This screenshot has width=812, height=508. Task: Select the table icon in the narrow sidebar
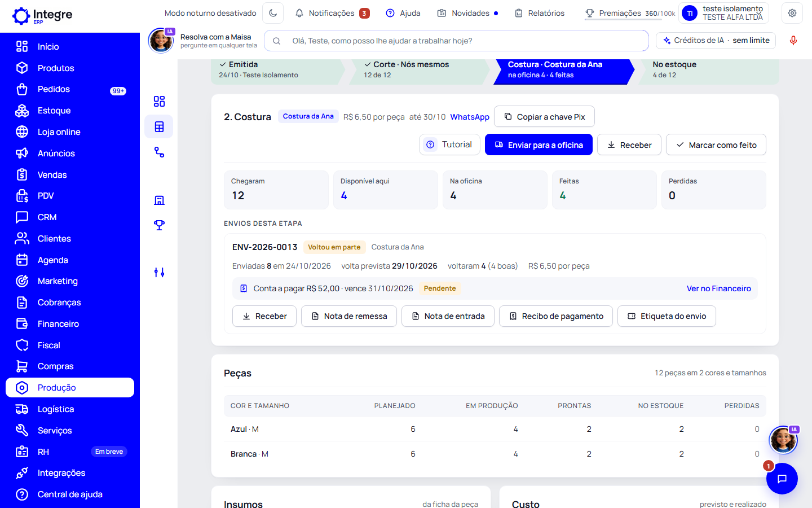tap(159, 127)
